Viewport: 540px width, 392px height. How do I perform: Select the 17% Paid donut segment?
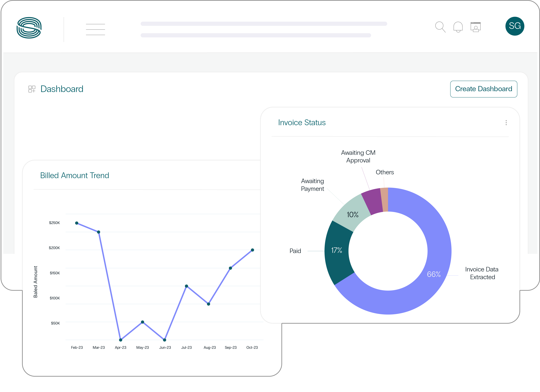337,250
